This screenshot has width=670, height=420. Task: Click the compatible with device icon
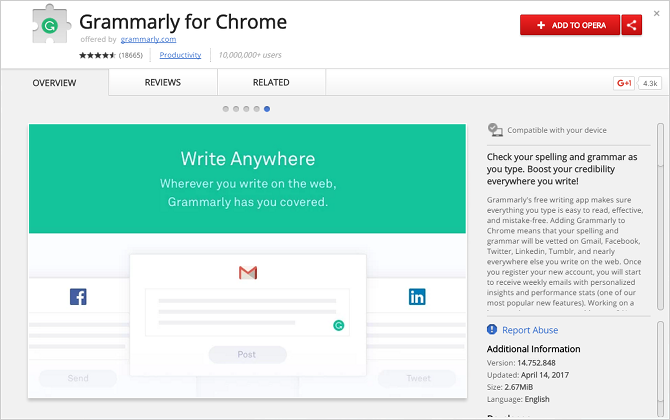tap(495, 130)
